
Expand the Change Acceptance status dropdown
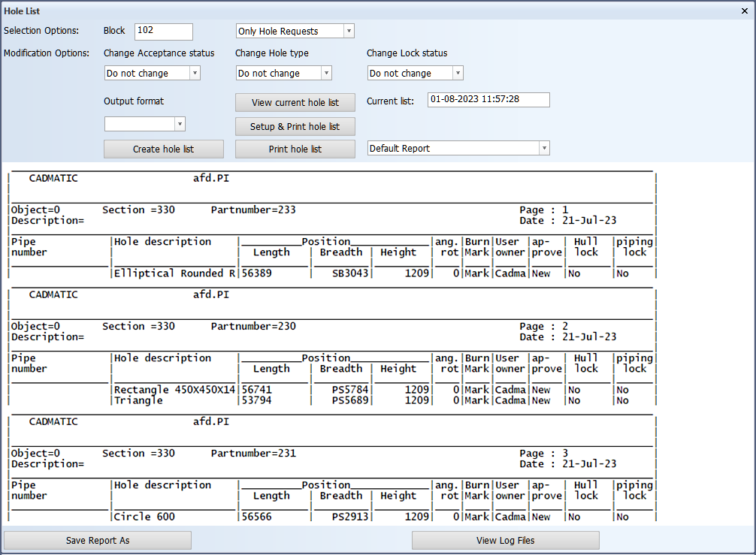(153, 74)
